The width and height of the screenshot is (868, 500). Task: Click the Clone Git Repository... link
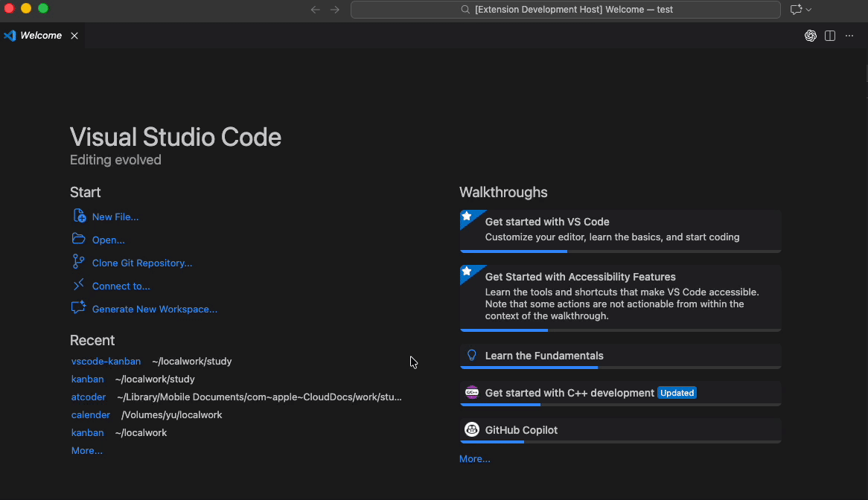(142, 263)
